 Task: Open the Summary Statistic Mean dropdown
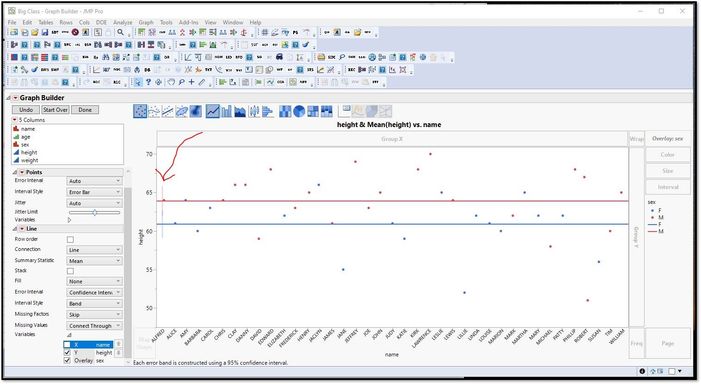point(94,261)
